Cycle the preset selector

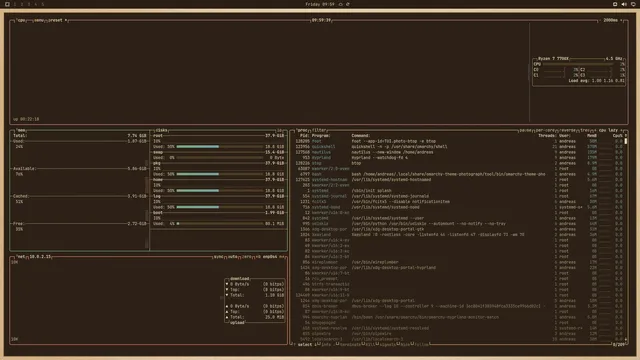57,20
